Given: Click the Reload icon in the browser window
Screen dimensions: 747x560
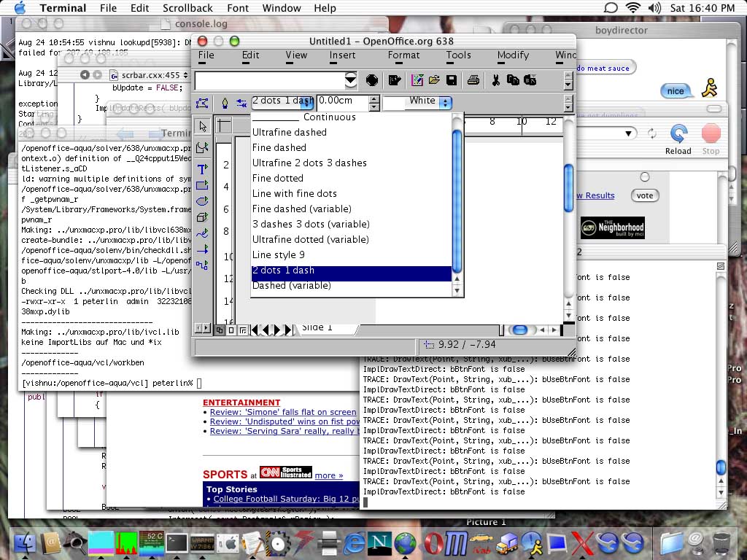Looking at the screenshot, I should click(678, 134).
